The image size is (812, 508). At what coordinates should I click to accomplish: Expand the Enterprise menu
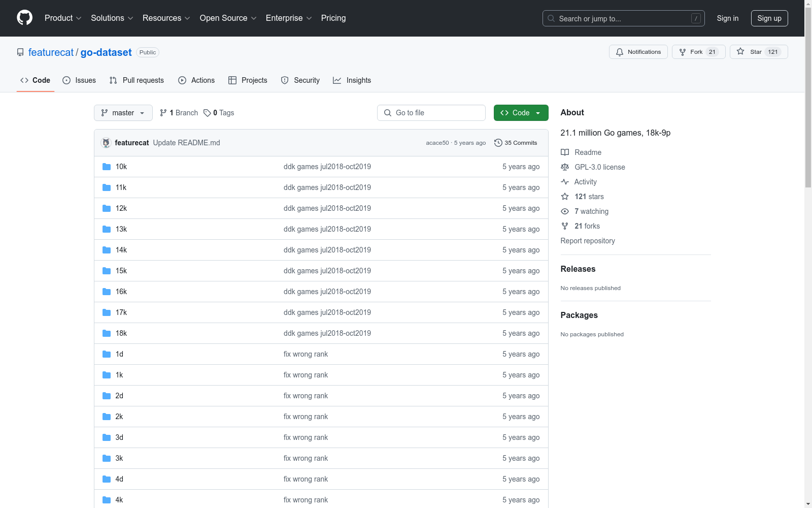pyautogui.click(x=289, y=18)
